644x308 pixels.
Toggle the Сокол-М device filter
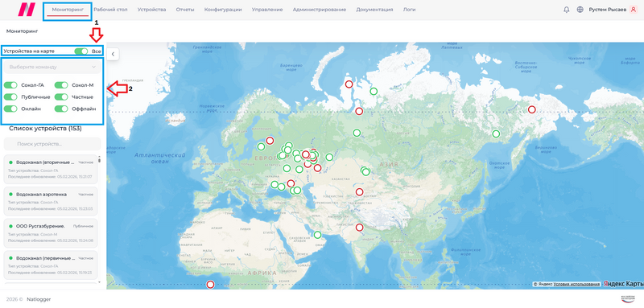61,85
